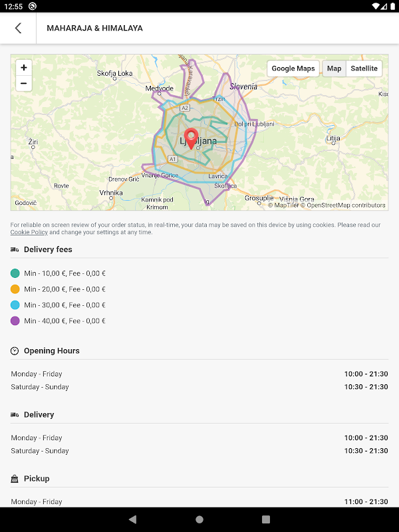Tap the Android home navigation button
The height and width of the screenshot is (532, 399).
pyautogui.click(x=199, y=519)
